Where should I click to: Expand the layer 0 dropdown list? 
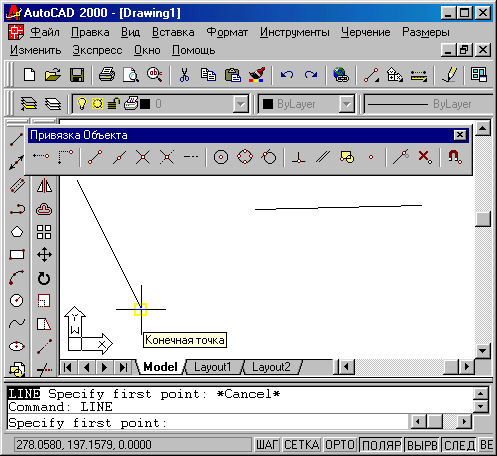[x=240, y=104]
